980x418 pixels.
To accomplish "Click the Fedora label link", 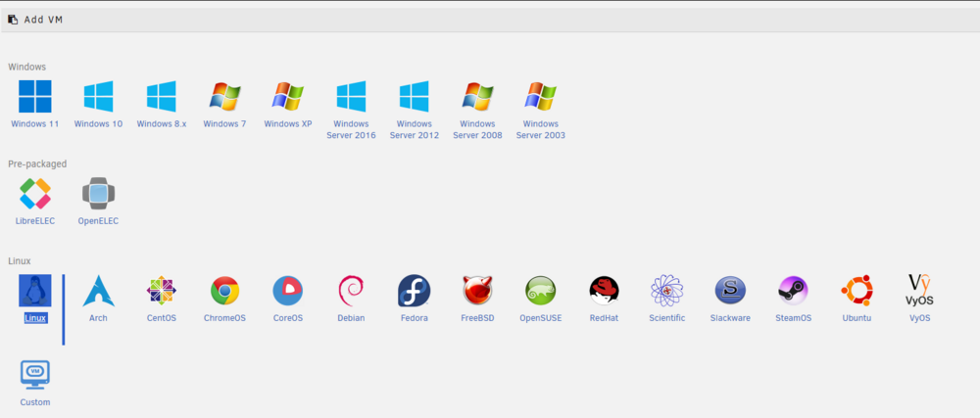I will point(414,318).
